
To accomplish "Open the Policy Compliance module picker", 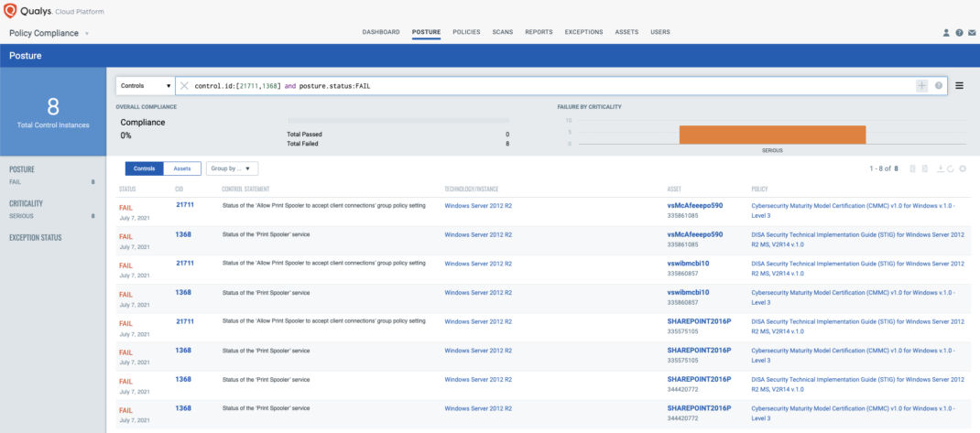I will 49,33.
